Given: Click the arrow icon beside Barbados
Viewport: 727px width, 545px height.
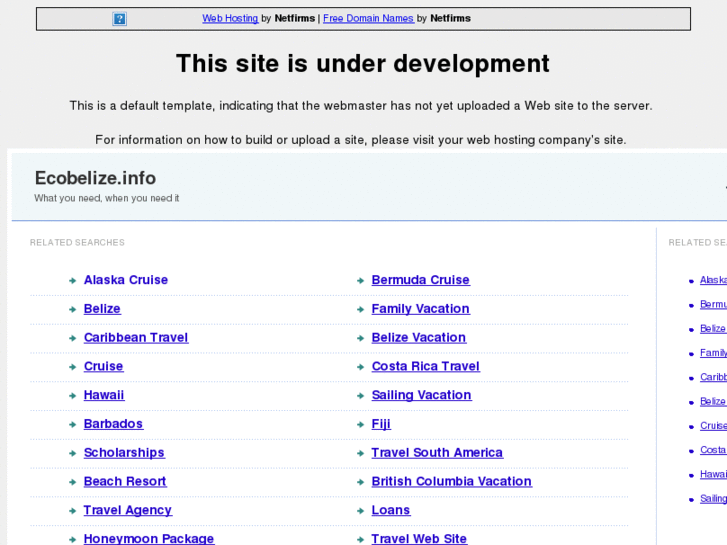Looking at the screenshot, I should pos(72,424).
